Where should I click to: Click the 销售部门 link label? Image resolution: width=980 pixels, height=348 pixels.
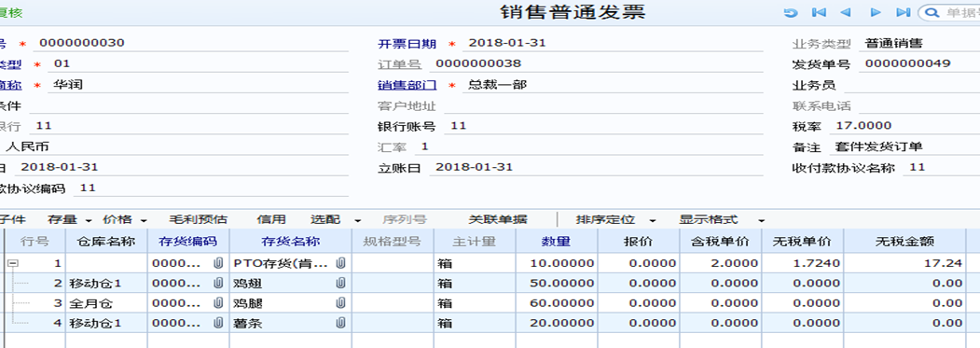pos(407,85)
